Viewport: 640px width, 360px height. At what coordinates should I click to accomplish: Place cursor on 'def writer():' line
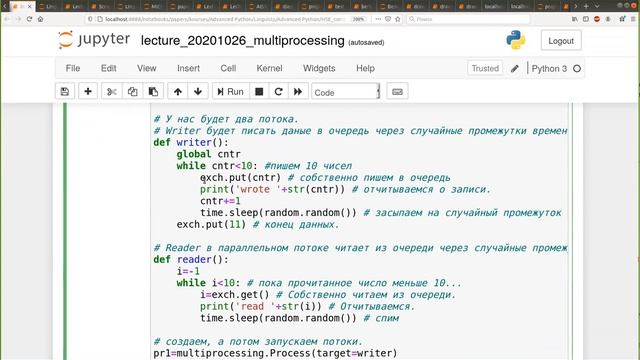pos(191,142)
